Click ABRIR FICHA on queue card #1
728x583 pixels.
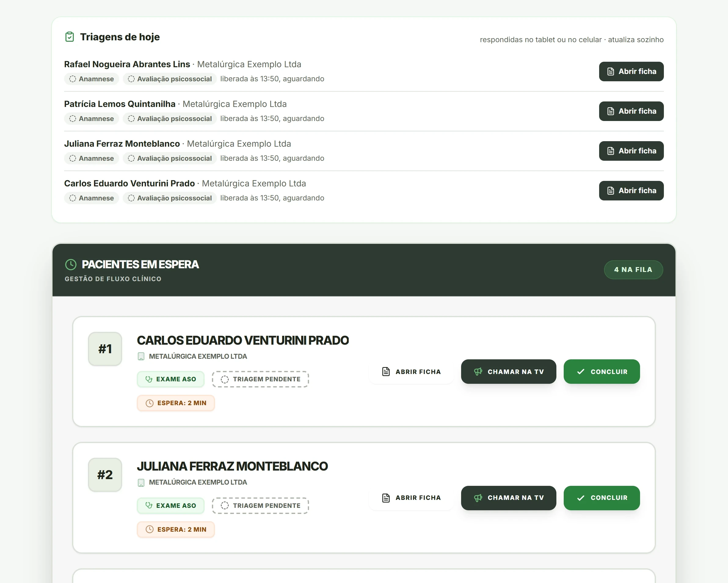[x=411, y=372]
